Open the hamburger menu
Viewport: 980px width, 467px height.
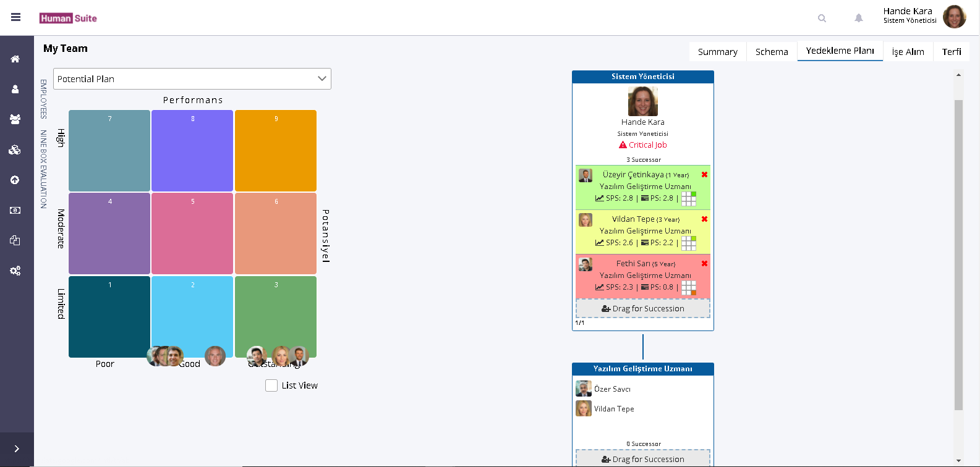coord(16,17)
